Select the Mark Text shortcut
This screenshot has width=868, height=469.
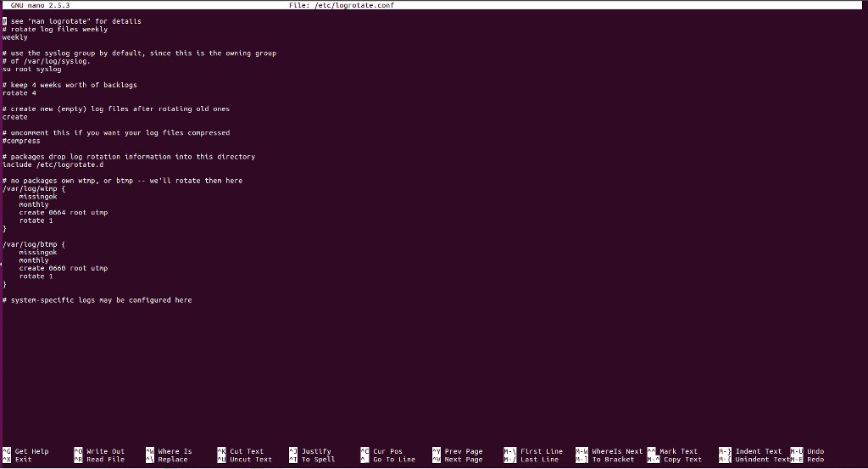pyautogui.click(x=679, y=451)
